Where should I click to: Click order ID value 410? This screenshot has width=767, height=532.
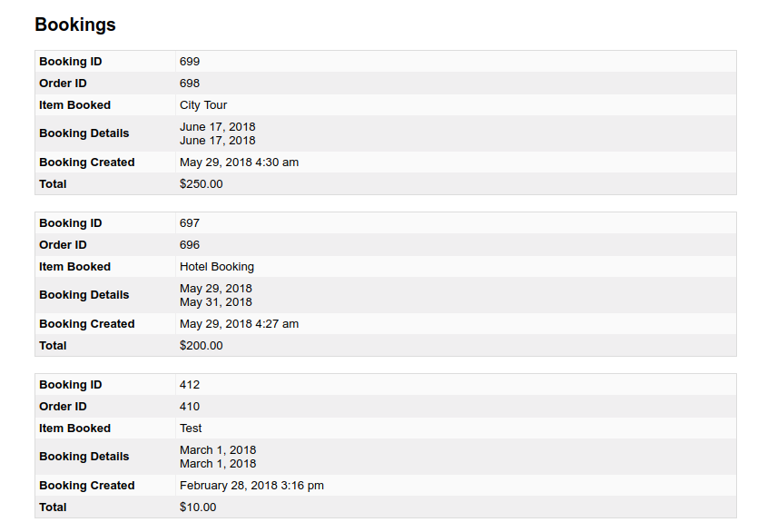tap(190, 407)
